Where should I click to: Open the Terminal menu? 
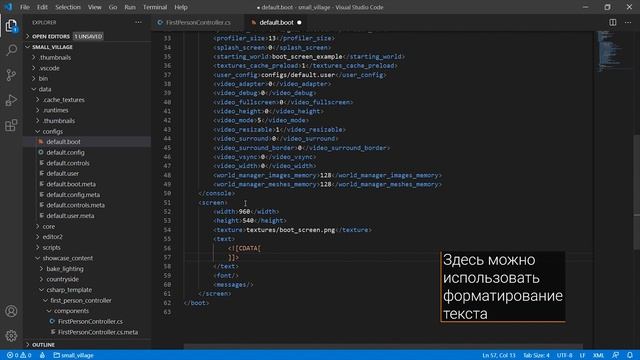click(x=155, y=7)
